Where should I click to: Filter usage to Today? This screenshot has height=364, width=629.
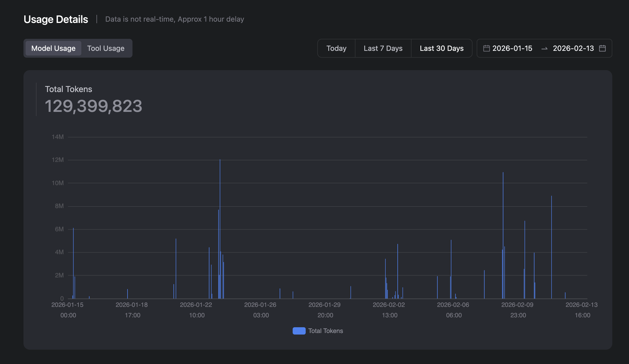click(x=336, y=48)
